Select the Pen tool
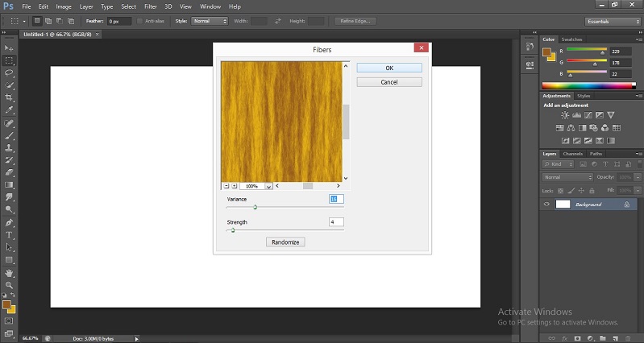This screenshot has width=644, height=343. click(10, 222)
